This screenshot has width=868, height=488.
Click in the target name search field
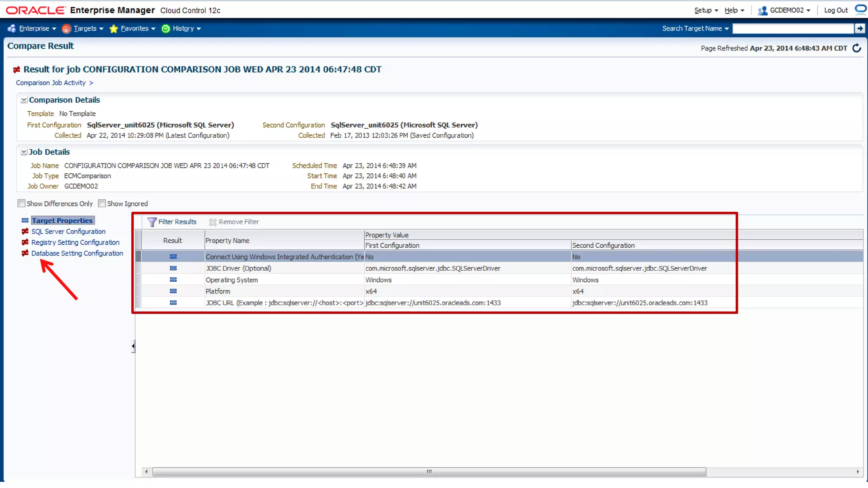(x=793, y=28)
